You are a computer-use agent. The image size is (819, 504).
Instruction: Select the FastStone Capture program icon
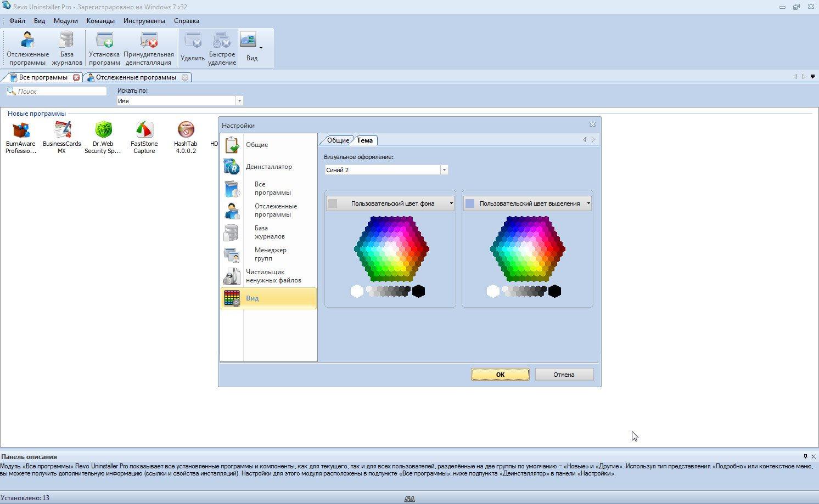click(x=144, y=138)
